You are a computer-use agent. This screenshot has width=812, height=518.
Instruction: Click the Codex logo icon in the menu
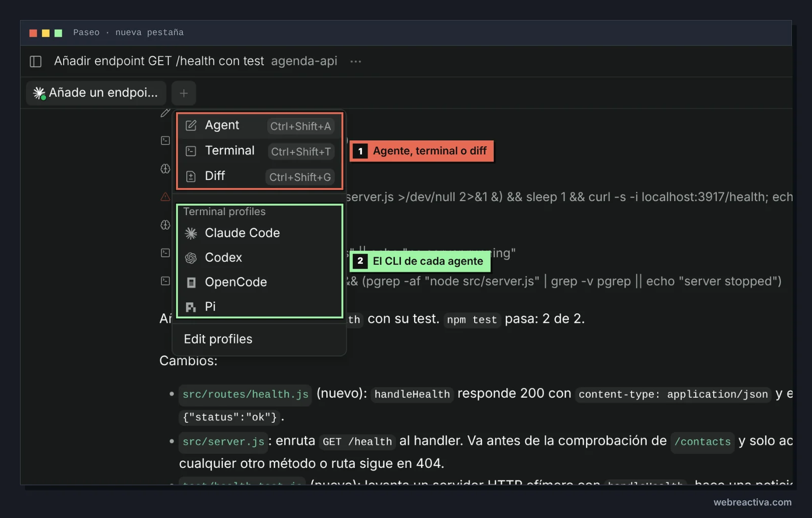pyautogui.click(x=191, y=258)
